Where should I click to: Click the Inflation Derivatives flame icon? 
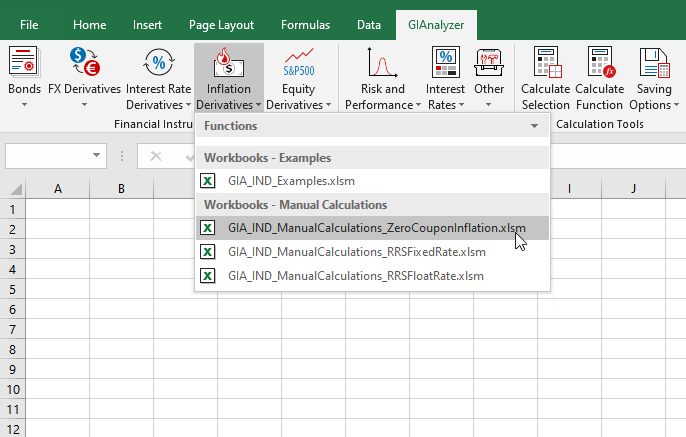point(228,63)
